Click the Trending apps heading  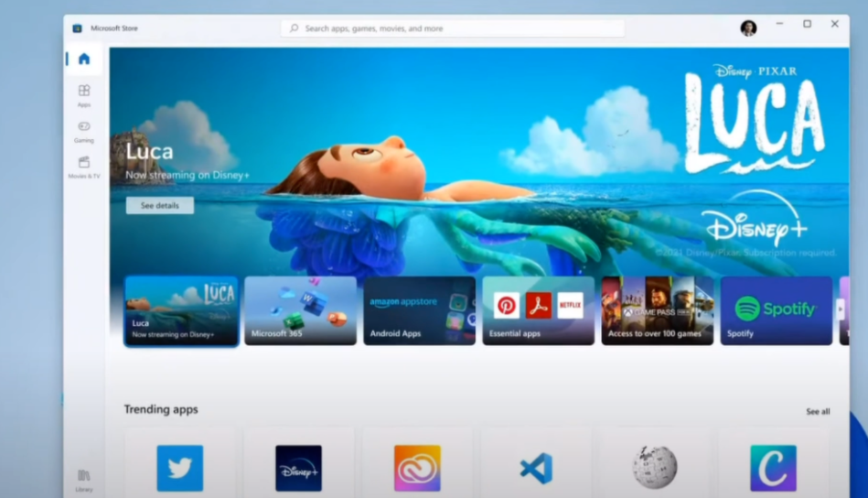(x=161, y=409)
